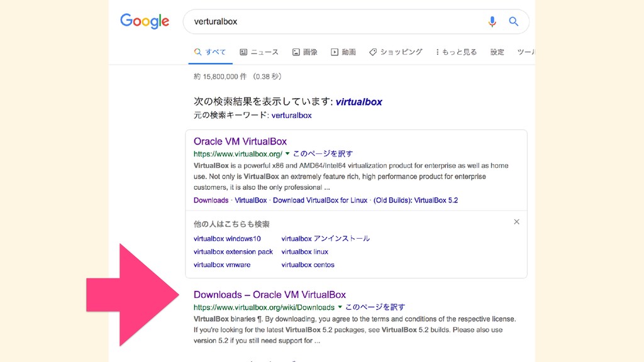Screen dimensions: 644x362
Task: Start voice search with microphone icon
Action: click(492, 21)
